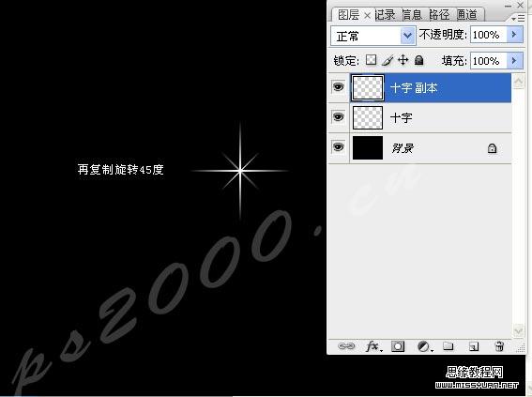Create a new layer
The height and width of the screenshot is (397, 532).
pyautogui.click(x=474, y=346)
